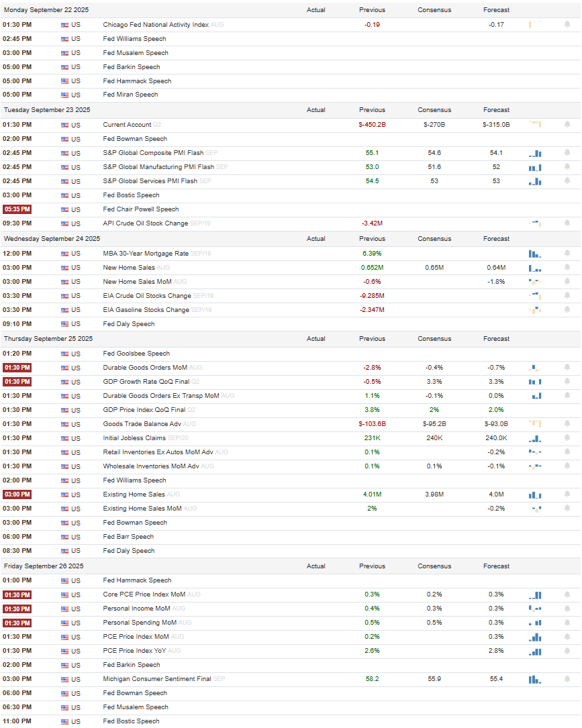The width and height of the screenshot is (582, 728).
Task: Click forecast value 55.4 for Michigan Sentiment
Action: [x=496, y=679]
